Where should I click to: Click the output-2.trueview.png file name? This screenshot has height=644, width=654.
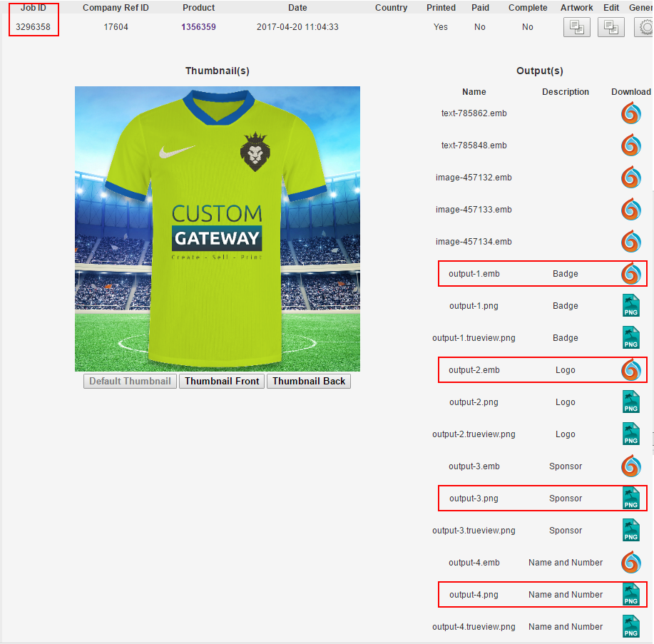tap(474, 434)
